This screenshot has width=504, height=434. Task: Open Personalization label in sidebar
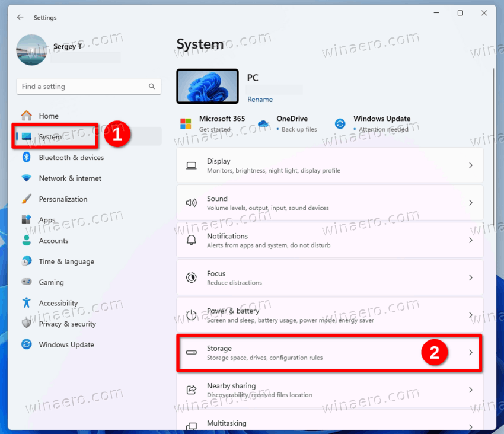tap(63, 199)
